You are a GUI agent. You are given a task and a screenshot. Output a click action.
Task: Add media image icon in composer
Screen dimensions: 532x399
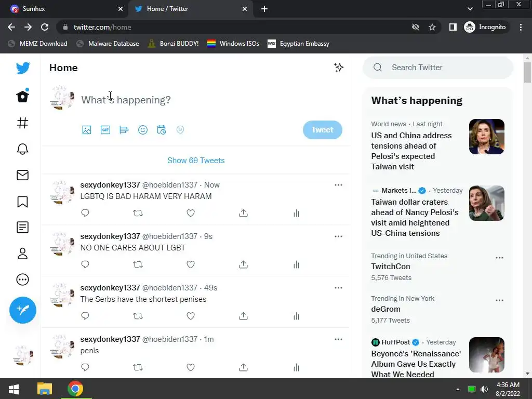(x=87, y=129)
